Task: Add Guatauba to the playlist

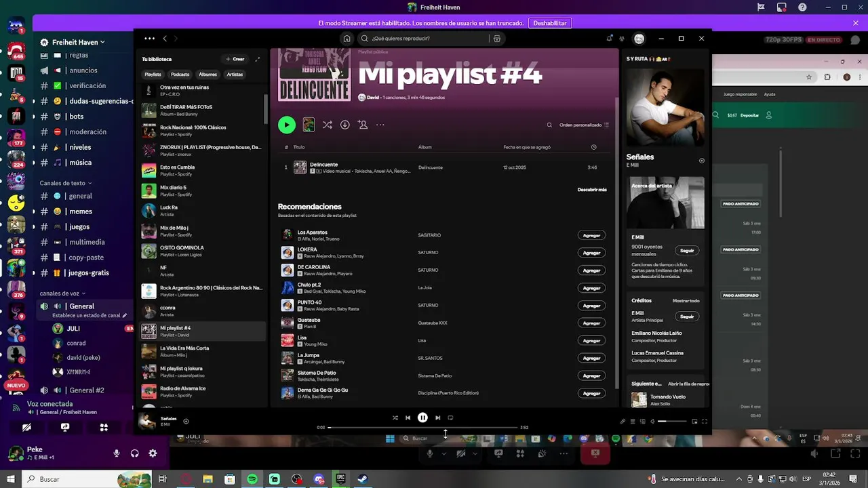Action: (591, 323)
